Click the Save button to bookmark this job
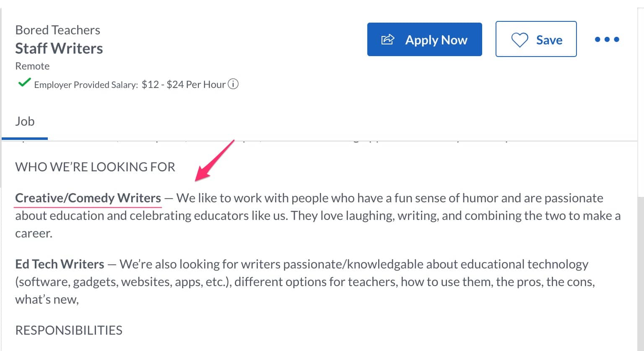 [536, 39]
